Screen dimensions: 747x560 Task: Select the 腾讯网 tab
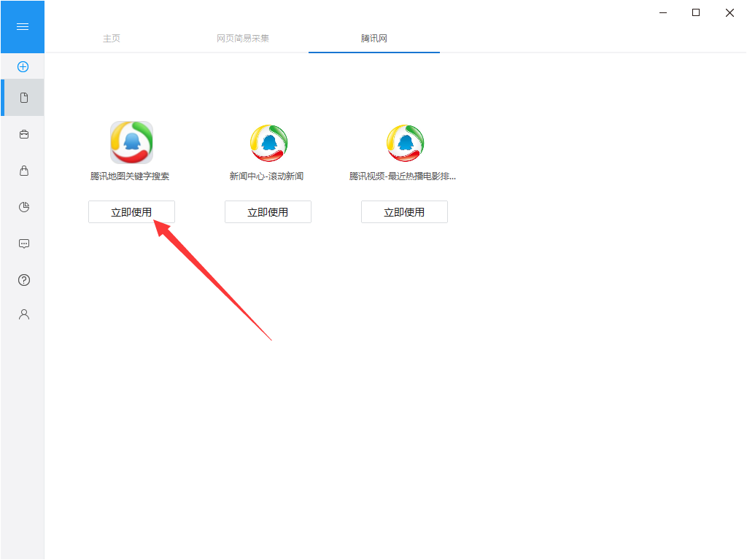(374, 38)
